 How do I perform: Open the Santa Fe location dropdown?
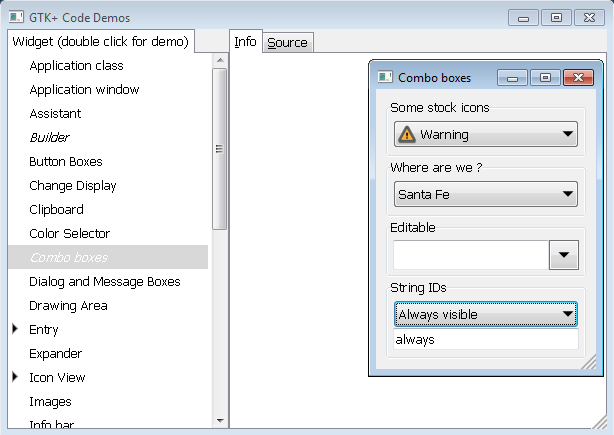(485, 194)
